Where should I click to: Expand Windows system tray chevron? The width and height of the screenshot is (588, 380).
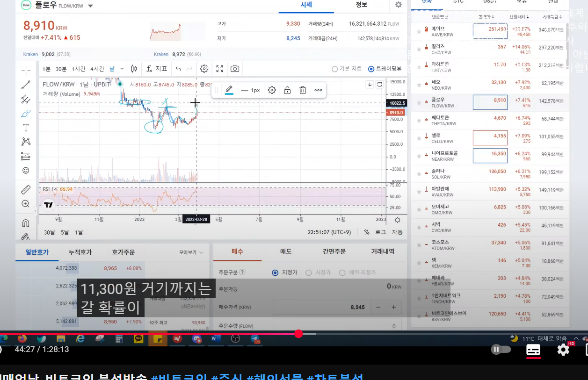point(576,338)
